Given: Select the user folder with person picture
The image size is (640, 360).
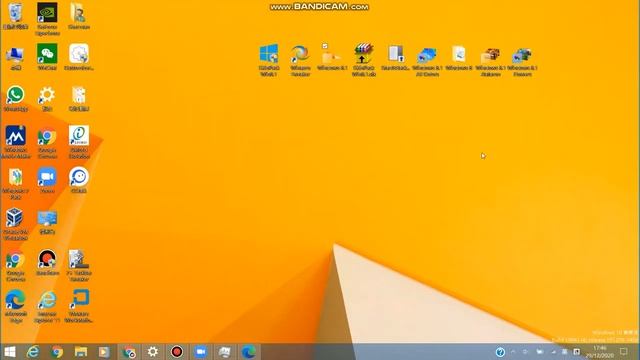Looking at the screenshot, I should click(x=78, y=13).
